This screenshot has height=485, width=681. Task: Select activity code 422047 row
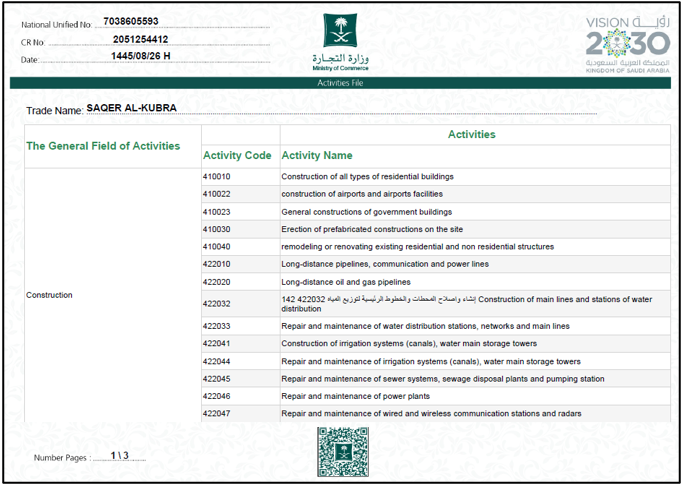tap(436, 413)
